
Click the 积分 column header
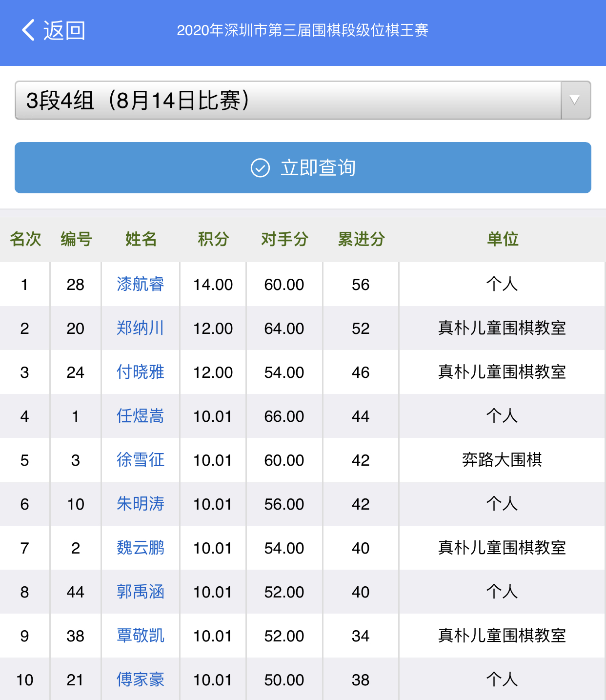[x=213, y=239]
